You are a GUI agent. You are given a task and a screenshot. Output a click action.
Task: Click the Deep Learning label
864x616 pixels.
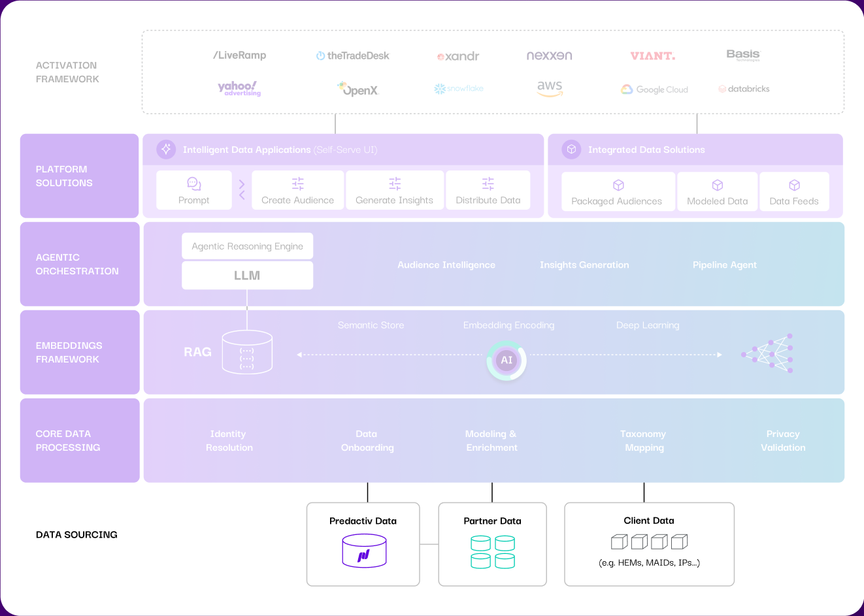coord(648,325)
